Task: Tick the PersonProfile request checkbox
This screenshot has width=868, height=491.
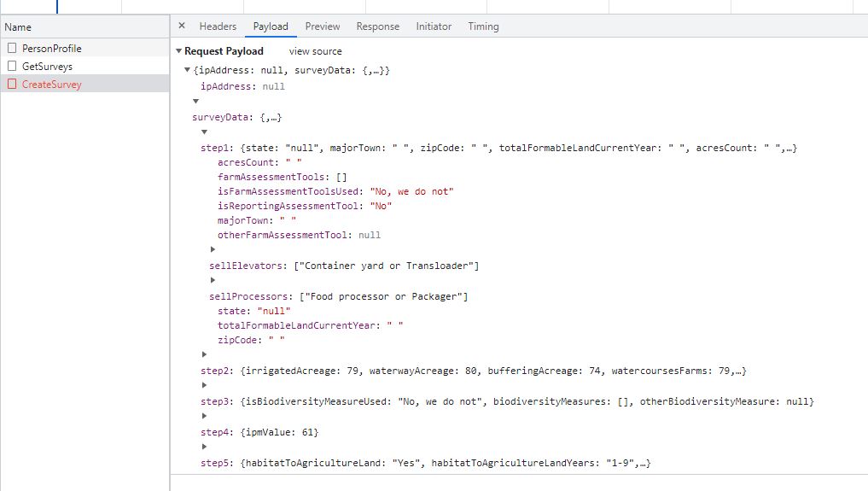Action: click(12, 49)
